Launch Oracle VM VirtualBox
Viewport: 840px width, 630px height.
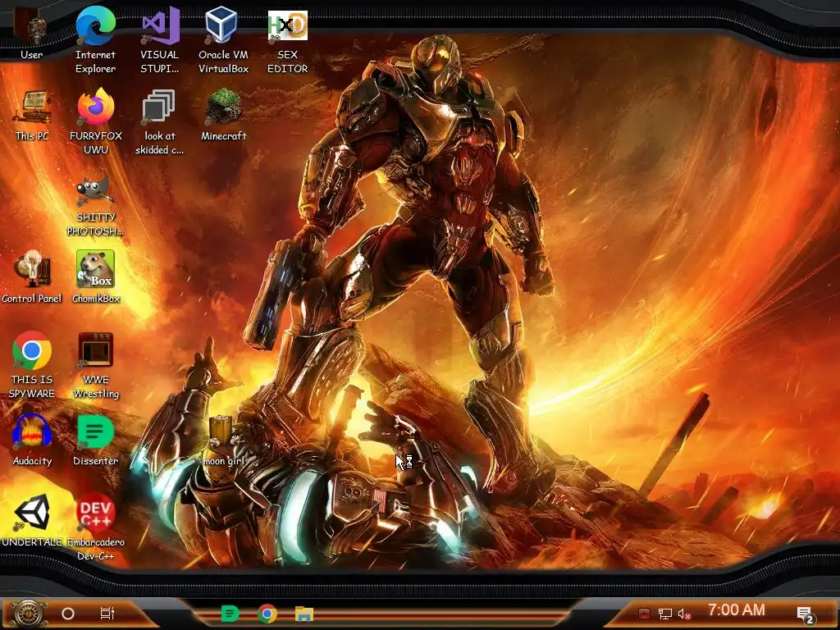tap(223, 39)
